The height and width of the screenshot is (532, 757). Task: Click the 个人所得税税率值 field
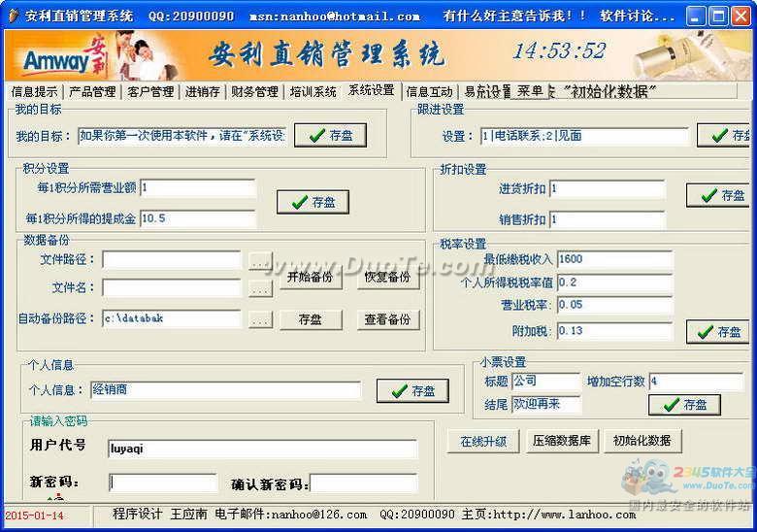[615, 283]
